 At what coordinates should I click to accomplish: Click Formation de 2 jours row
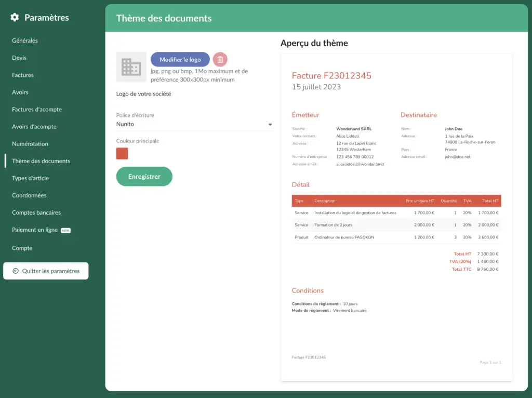coord(396,225)
